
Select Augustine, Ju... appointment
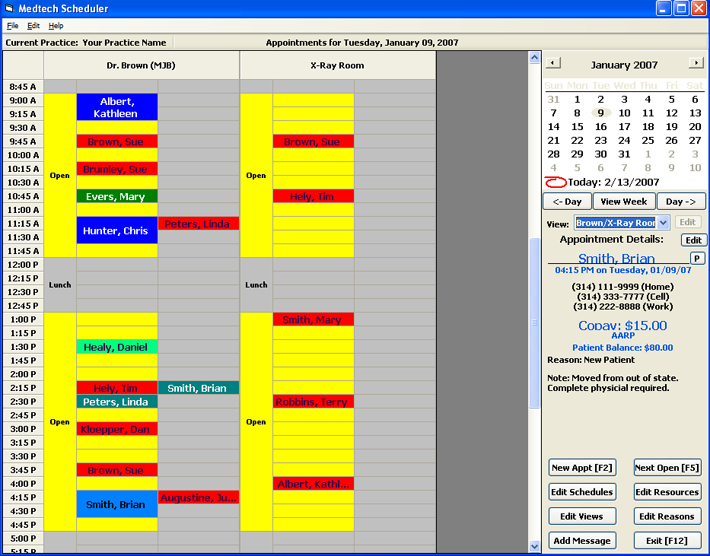(x=198, y=497)
